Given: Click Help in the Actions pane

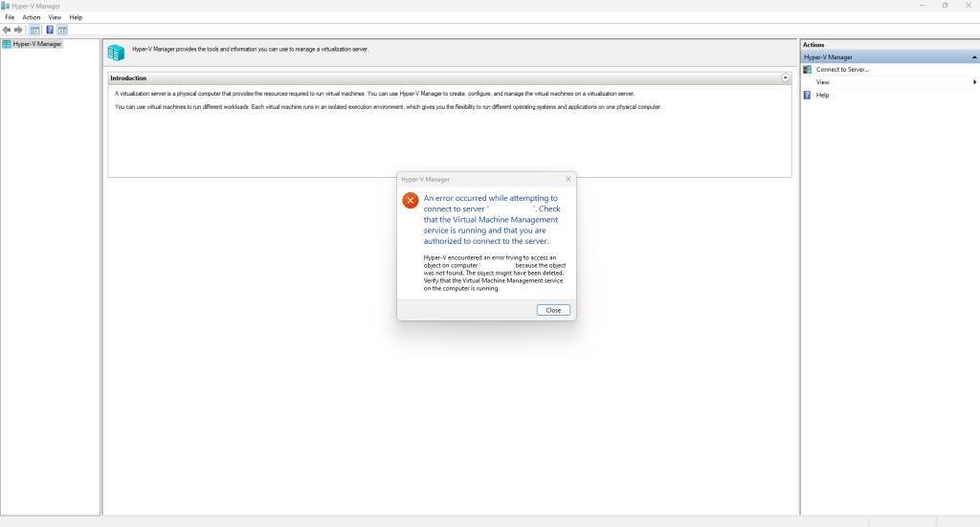Looking at the screenshot, I should pyautogui.click(x=822, y=95).
